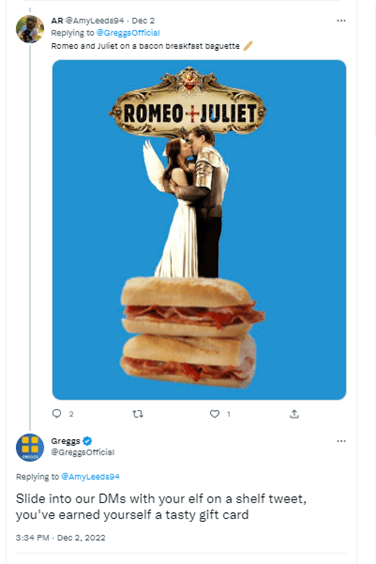
Task: Open the more options menu on Greggs' reply
Action: tap(341, 441)
